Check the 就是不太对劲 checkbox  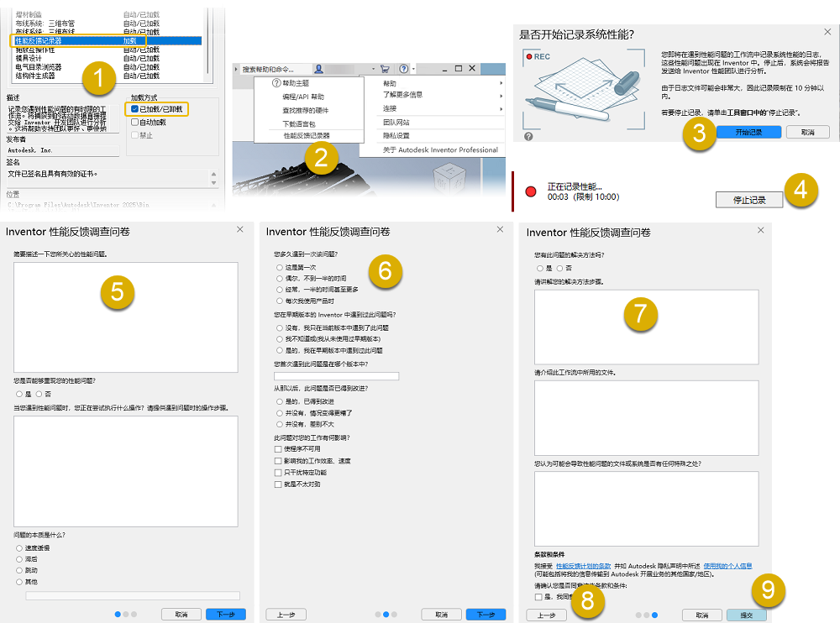pos(278,484)
